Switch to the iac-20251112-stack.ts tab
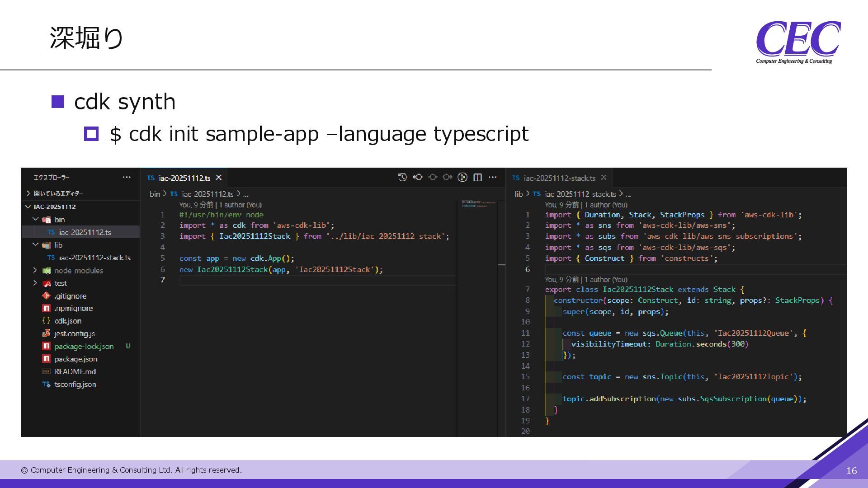 pyautogui.click(x=559, y=178)
